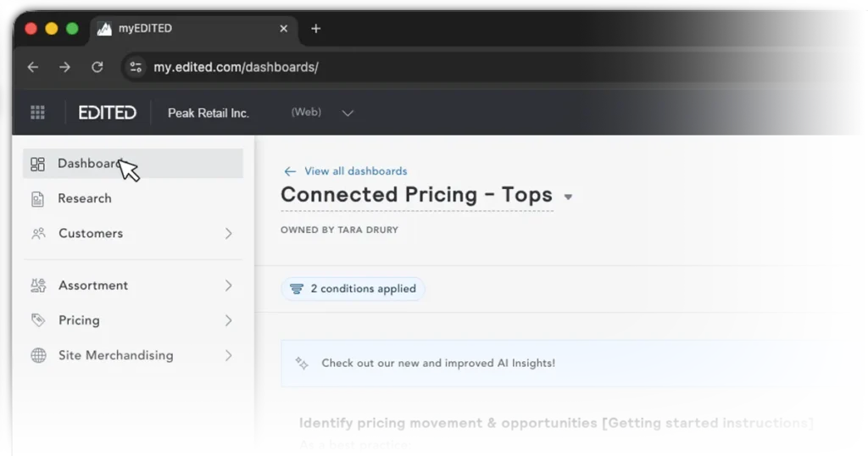Reload the page using the browser refresh button
This screenshot has width=868, height=456.
pos(97,67)
